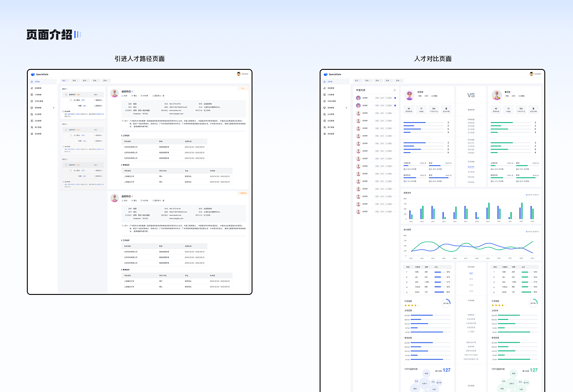Screen dimensions: 573x392
Task: Click the plus icon beside 学者列表
Action: point(394,90)
